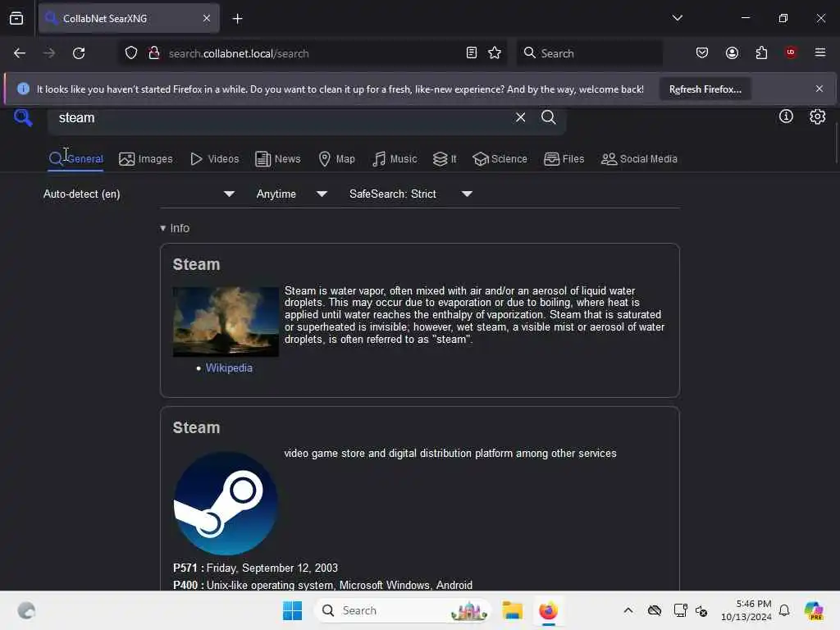Click the Refresh Firefox button
Image resolution: width=840 pixels, height=630 pixels.
(705, 89)
